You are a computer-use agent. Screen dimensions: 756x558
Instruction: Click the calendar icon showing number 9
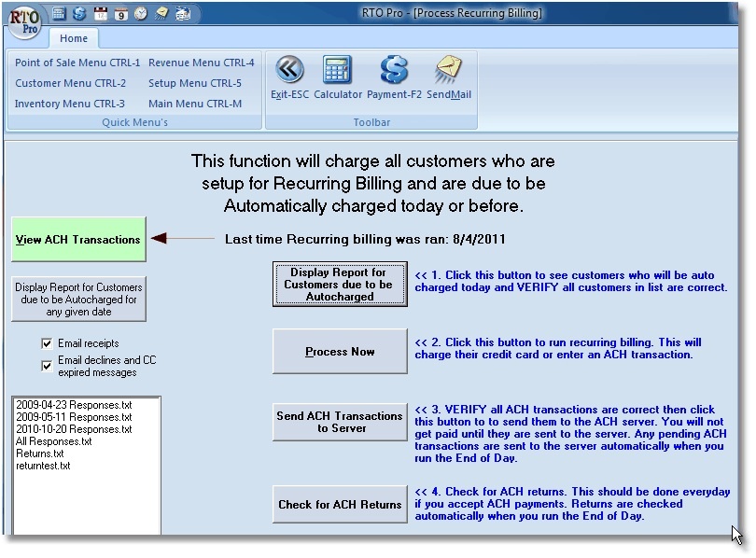click(120, 14)
